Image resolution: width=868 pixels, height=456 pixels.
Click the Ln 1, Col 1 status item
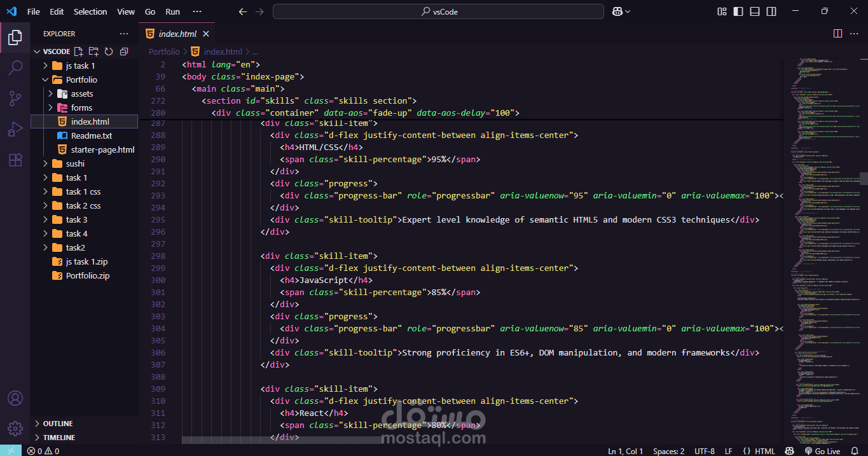[625, 451]
